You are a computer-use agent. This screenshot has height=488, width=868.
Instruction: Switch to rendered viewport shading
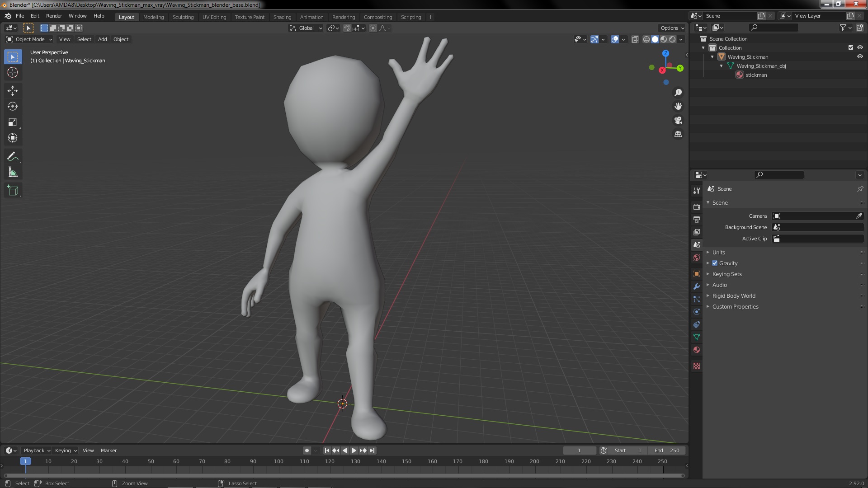(x=672, y=39)
